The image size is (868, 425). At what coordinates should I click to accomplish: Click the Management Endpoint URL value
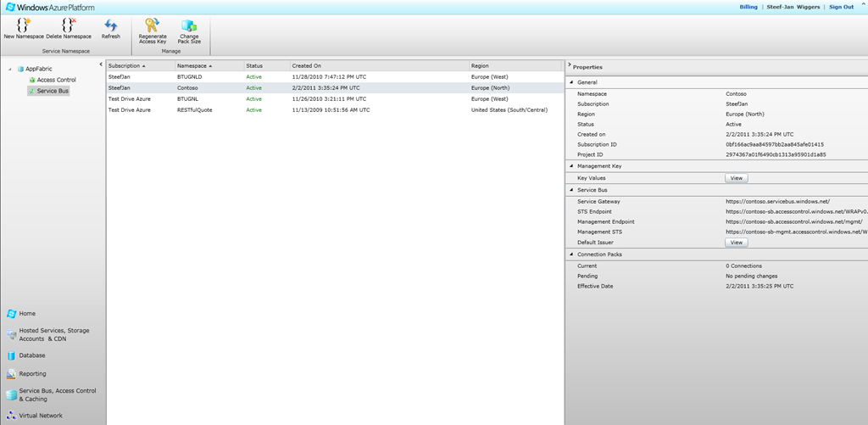793,221
